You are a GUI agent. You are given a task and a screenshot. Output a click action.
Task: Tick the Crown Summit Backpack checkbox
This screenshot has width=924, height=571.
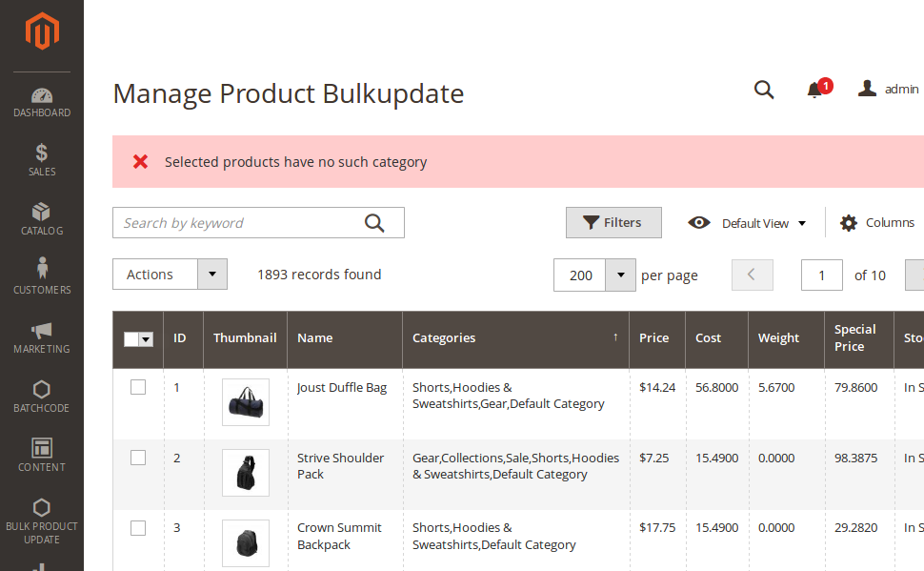click(138, 527)
